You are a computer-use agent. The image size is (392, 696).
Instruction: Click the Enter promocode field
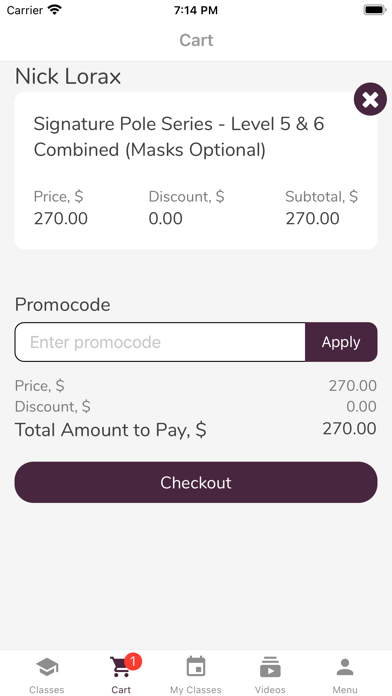(160, 342)
